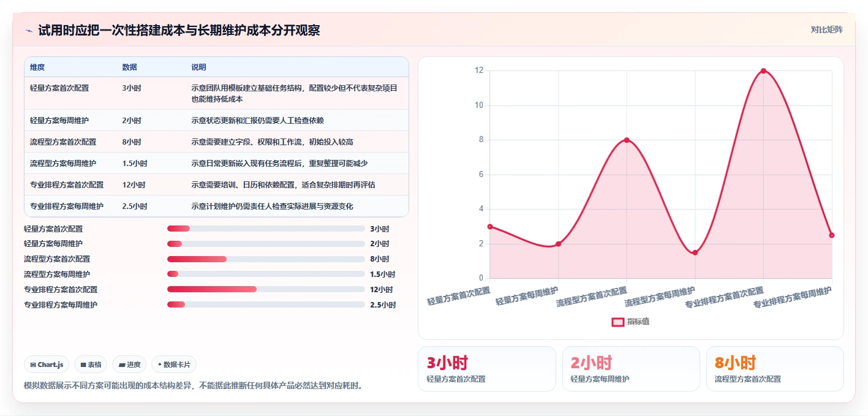Click the footnote starting 模拟数据展示不同方案
Image resolution: width=868 pixels, height=416 pixels.
point(194,386)
